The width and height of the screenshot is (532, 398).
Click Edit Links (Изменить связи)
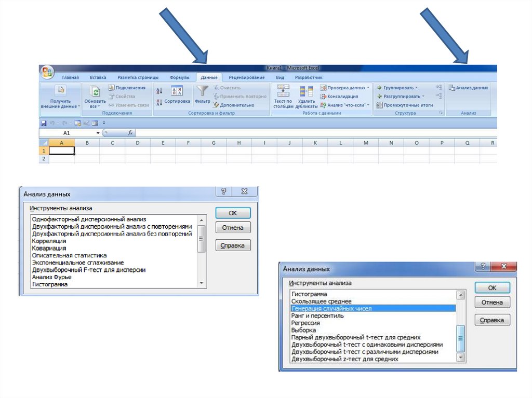click(129, 105)
